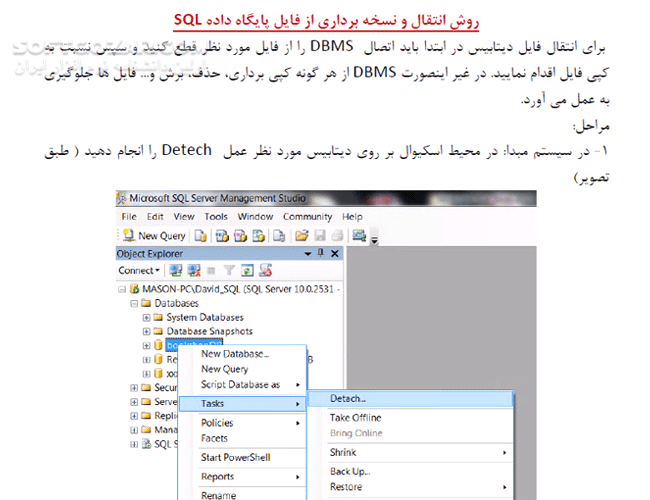This screenshot has height=500, width=650.
Task: Collapse the Databases folder node
Action: (x=134, y=303)
